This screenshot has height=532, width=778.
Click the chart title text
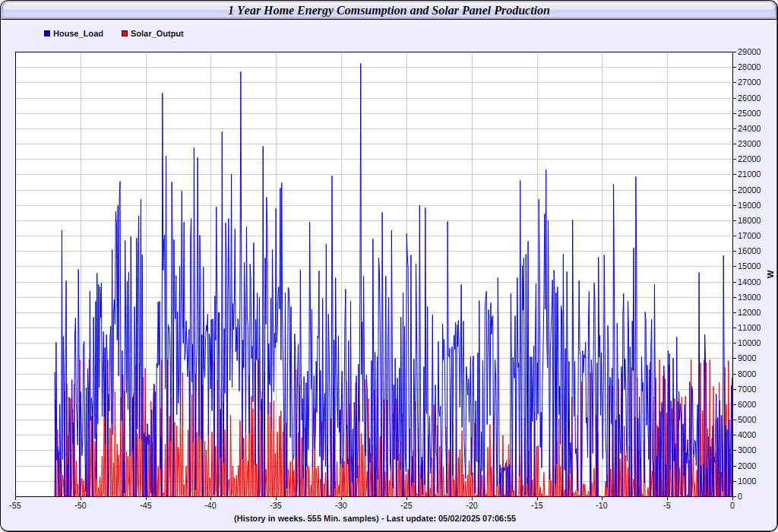point(388,11)
